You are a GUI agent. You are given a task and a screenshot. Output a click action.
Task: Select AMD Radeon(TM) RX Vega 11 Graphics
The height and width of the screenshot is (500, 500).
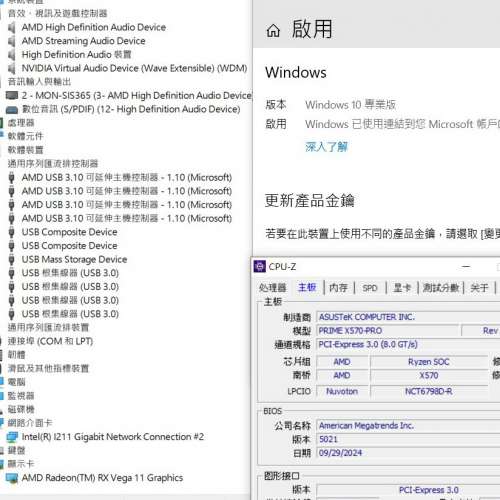(x=102, y=478)
